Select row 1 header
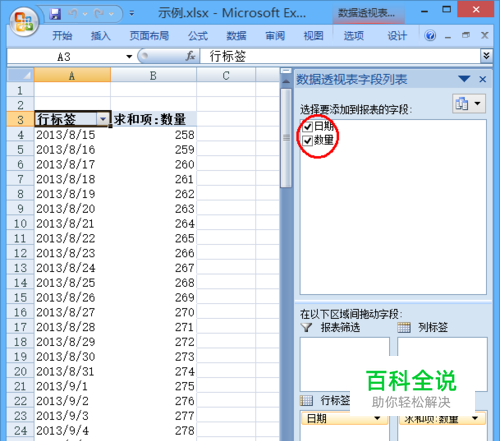 (x=20, y=90)
